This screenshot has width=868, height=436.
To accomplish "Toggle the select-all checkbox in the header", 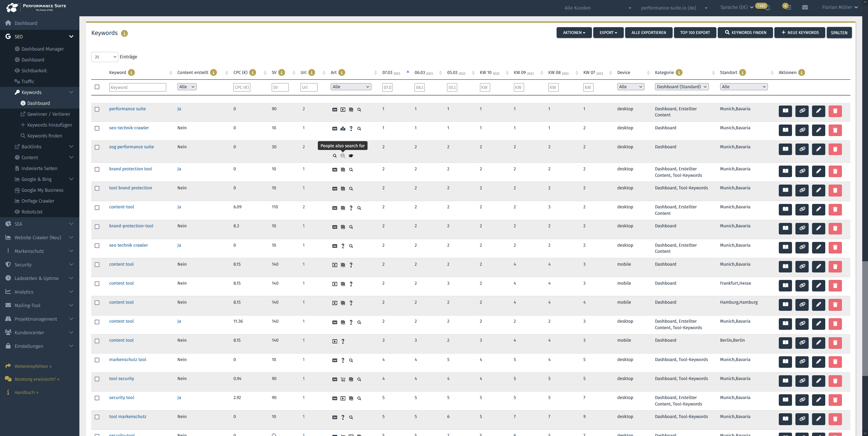I will (x=97, y=87).
